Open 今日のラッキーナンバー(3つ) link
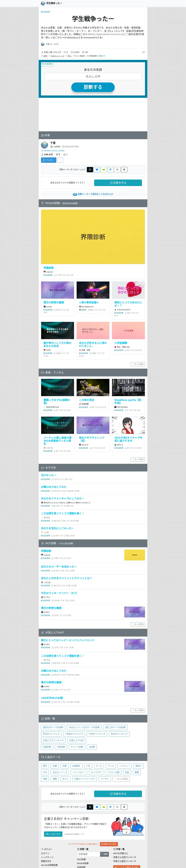Screen dimensions: 186x868 click(x=59, y=593)
